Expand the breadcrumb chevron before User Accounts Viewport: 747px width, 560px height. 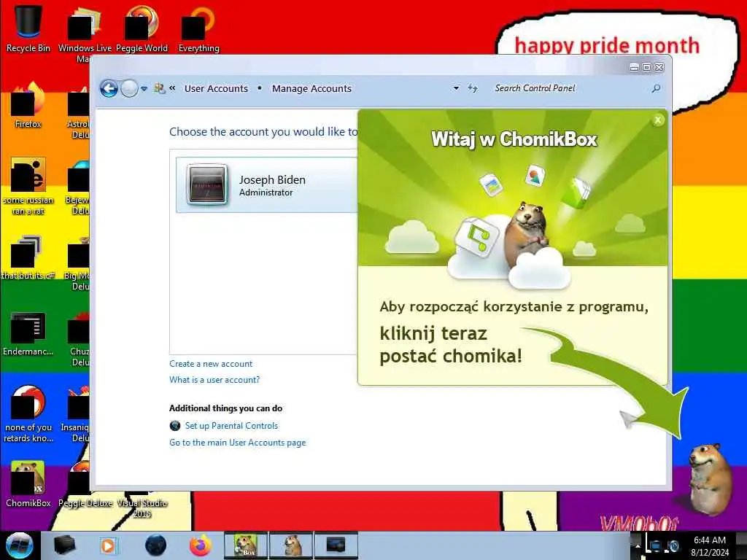[172, 88]
